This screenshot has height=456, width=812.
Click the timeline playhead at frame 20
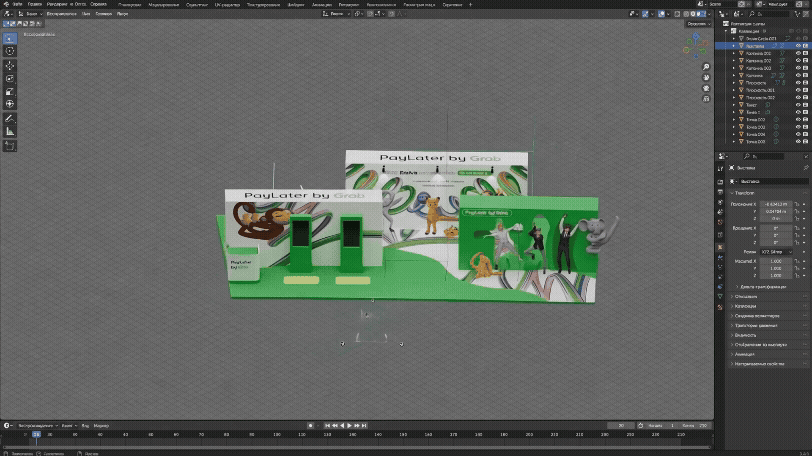coord(36,435)
